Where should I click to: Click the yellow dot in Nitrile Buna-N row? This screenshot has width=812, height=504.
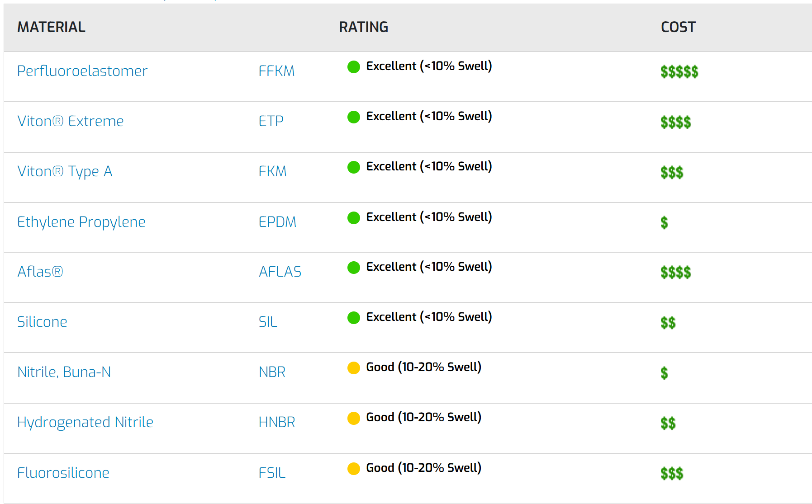(353, 368)
